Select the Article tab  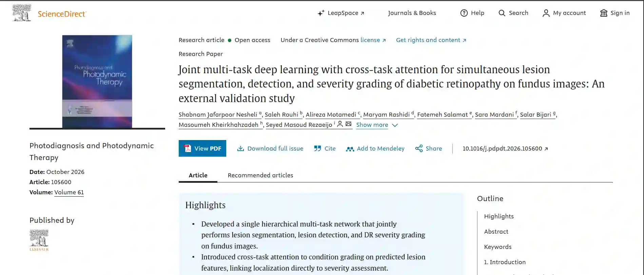pyautogui.click(x=198, y=175)
